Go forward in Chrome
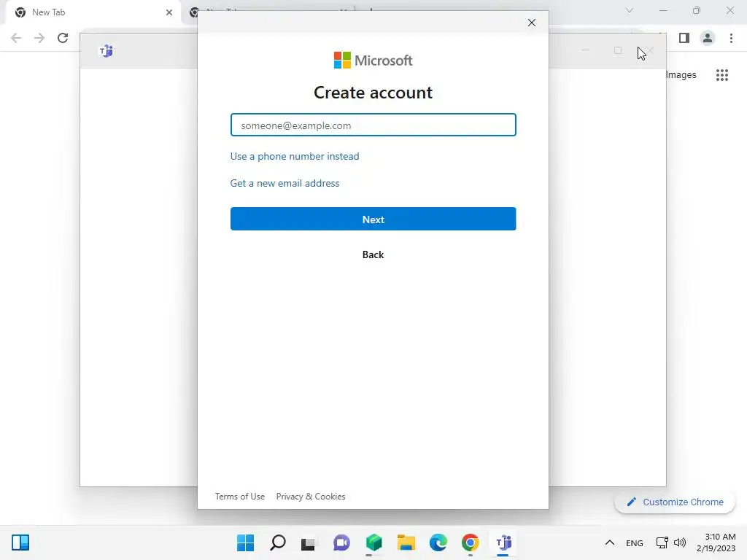 tap(39, 38)
